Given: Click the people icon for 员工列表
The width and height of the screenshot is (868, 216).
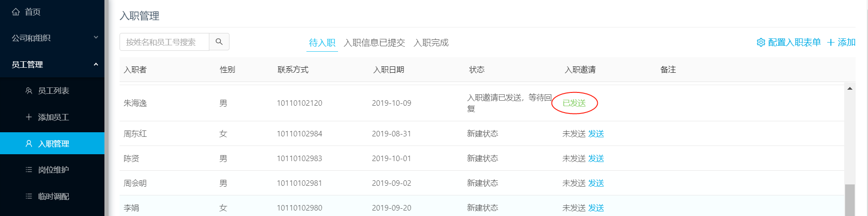Looking at the screenshot, I should [x=28, y=91].
